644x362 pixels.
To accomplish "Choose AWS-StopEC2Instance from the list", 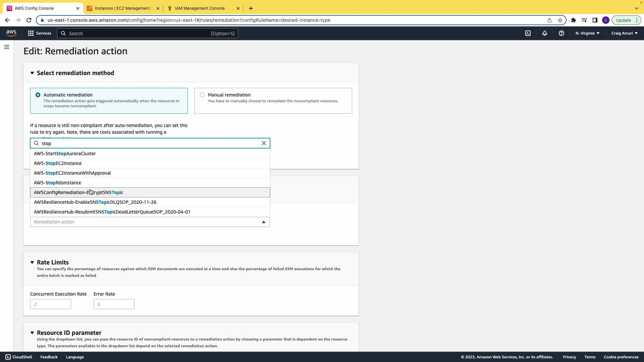I will pyautogui.click(x=58, y=163).
